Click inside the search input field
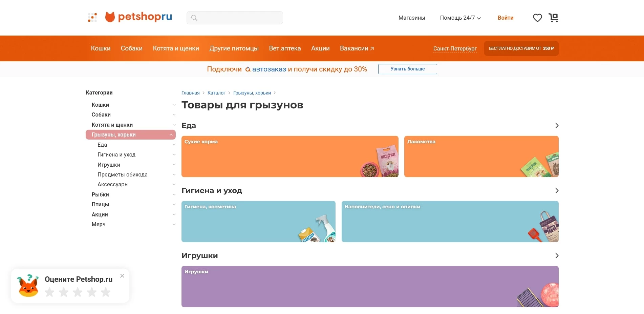The width and height of the screenshot is (644, 314). tap(237, 18)
